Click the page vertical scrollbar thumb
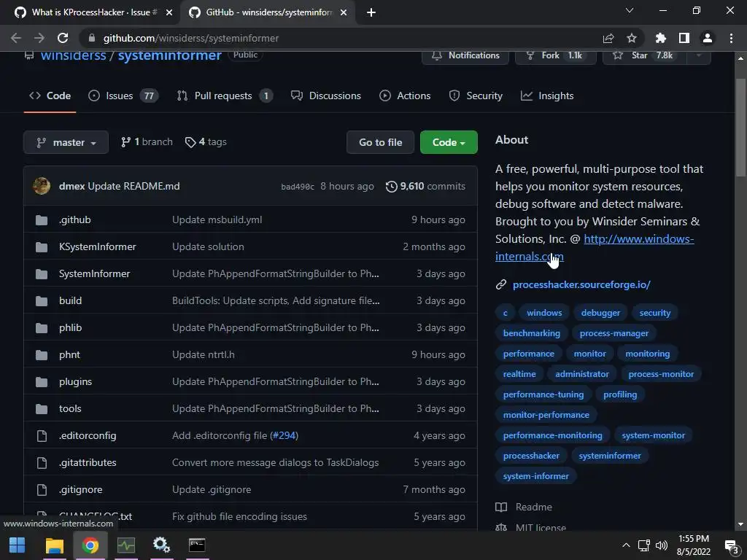This screenshot has height=560, width=747. pos(740,128)
